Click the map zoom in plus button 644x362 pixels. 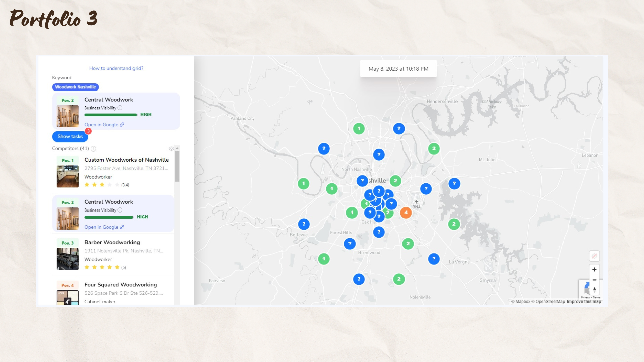point(594,270)
